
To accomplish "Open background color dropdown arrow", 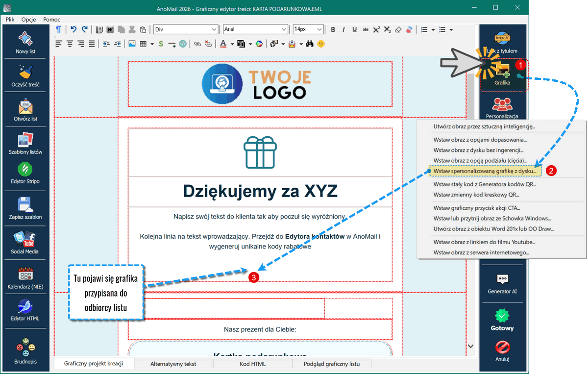I will [250, 44].
